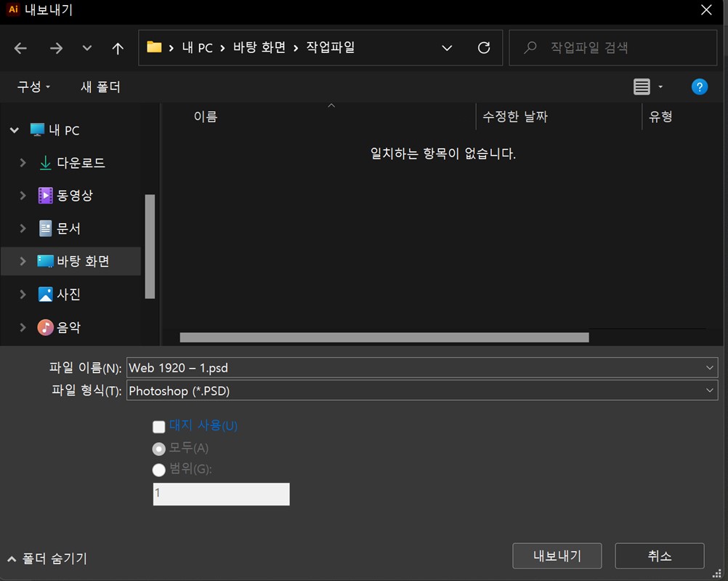Click the 작업파일 검색 search field
The height and width of the screenshot is (581, 728).
click(x=613, y=47)
